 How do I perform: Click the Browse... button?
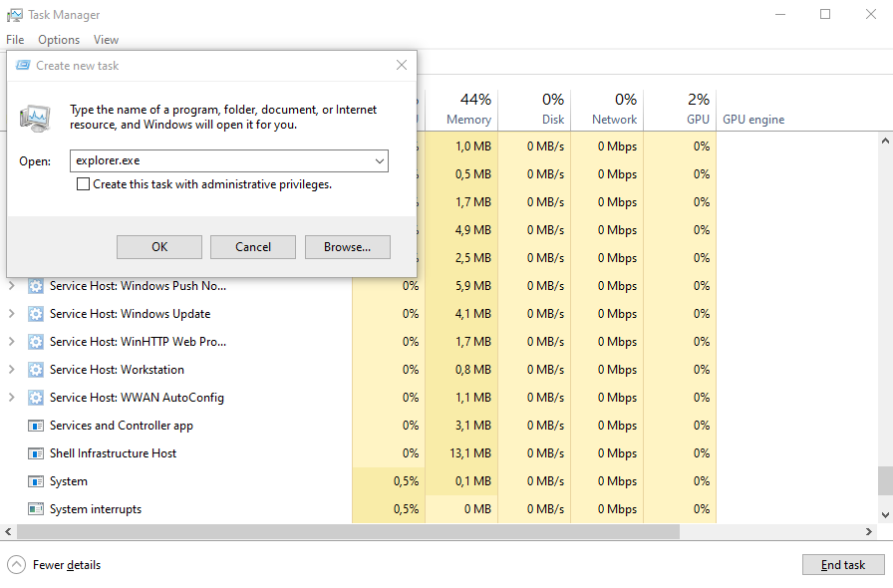coord(348,247)
